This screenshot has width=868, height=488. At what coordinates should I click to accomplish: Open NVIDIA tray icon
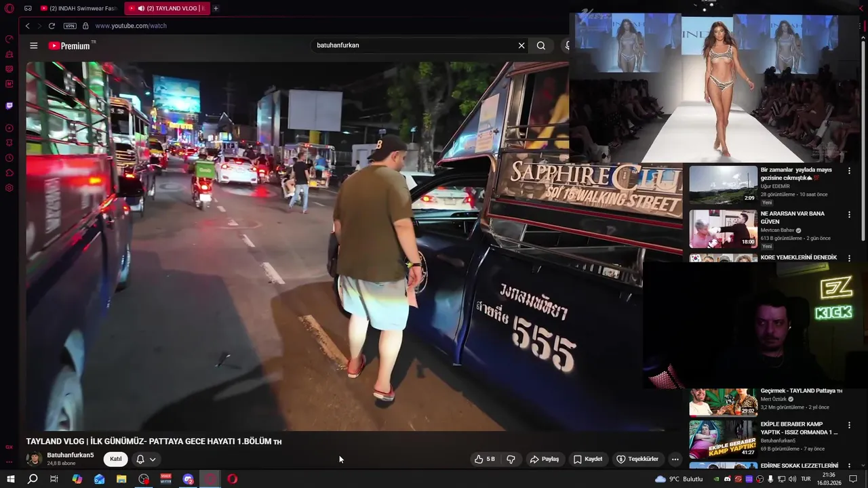[716, 479]
